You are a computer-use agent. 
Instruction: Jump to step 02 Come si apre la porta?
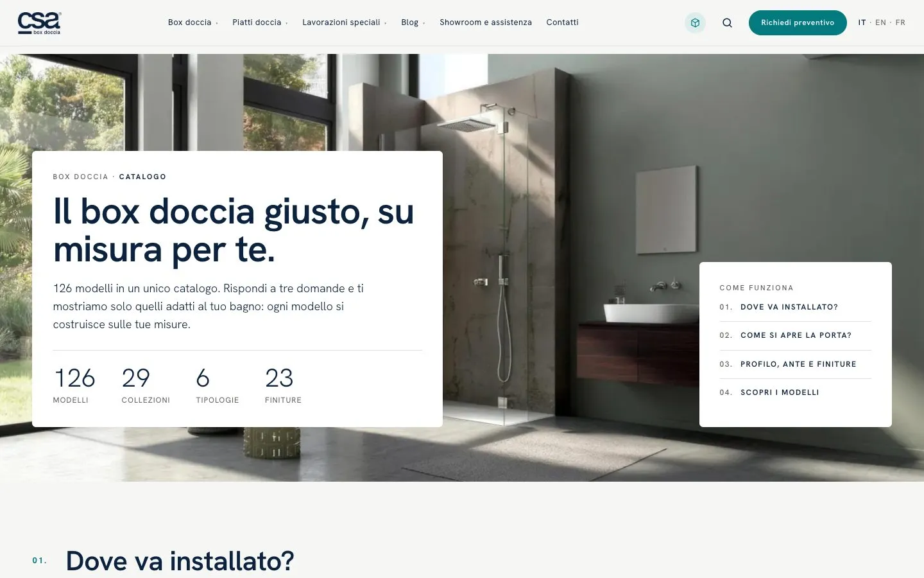coord(795,335)
